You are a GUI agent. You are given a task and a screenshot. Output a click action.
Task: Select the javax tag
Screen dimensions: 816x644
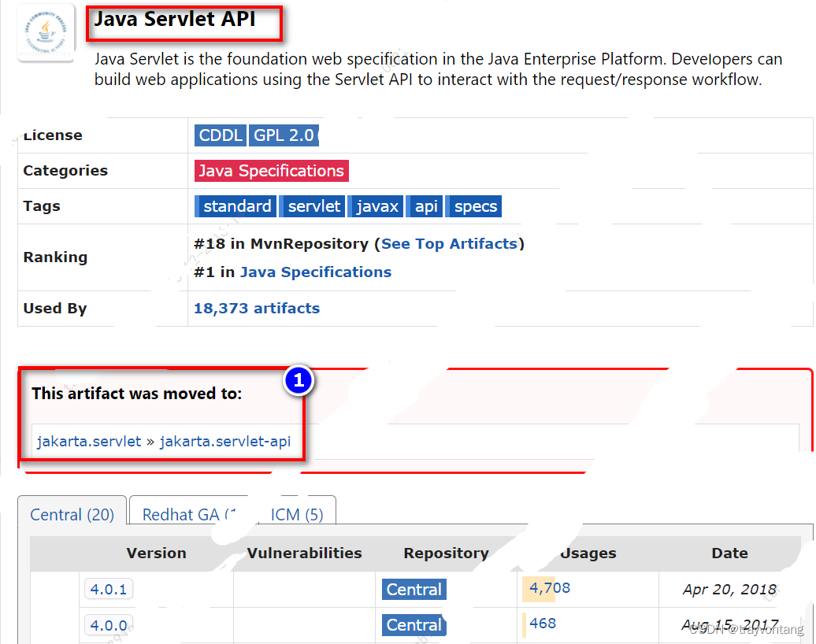click(376, 206)
